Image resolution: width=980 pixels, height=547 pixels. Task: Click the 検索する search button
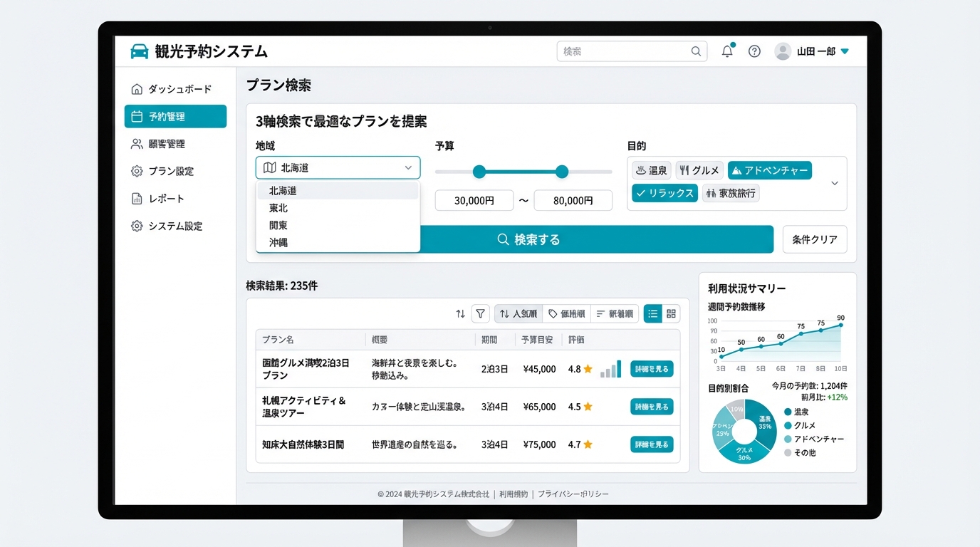(x=528, y=239)
